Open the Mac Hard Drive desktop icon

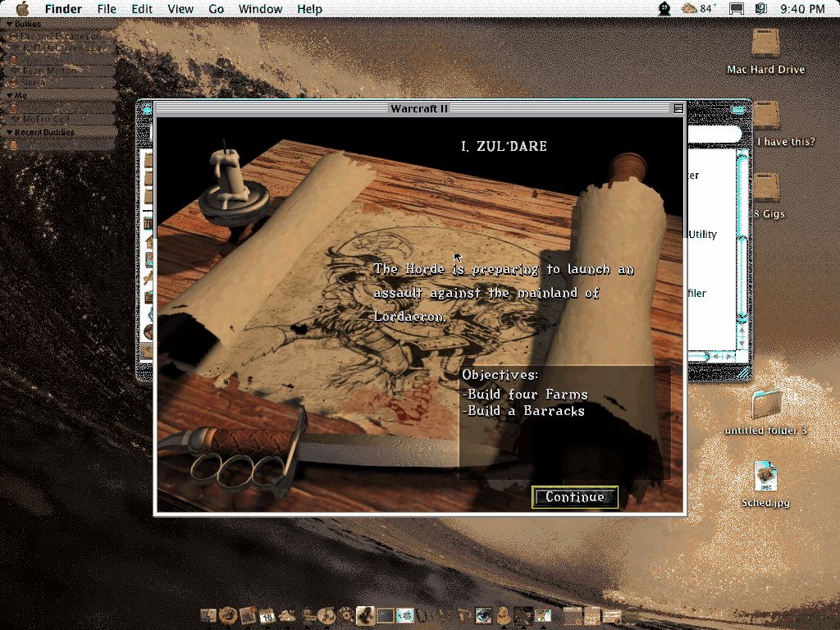tap(766, 43)
